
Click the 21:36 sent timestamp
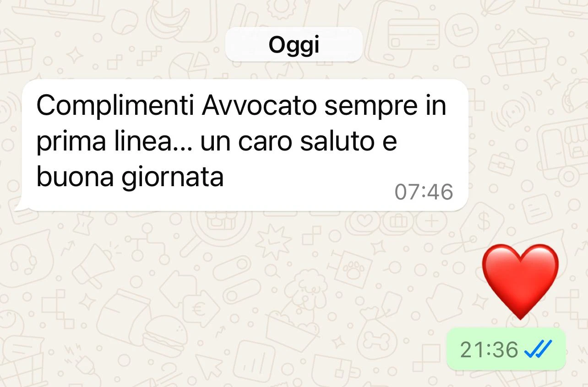489,350
